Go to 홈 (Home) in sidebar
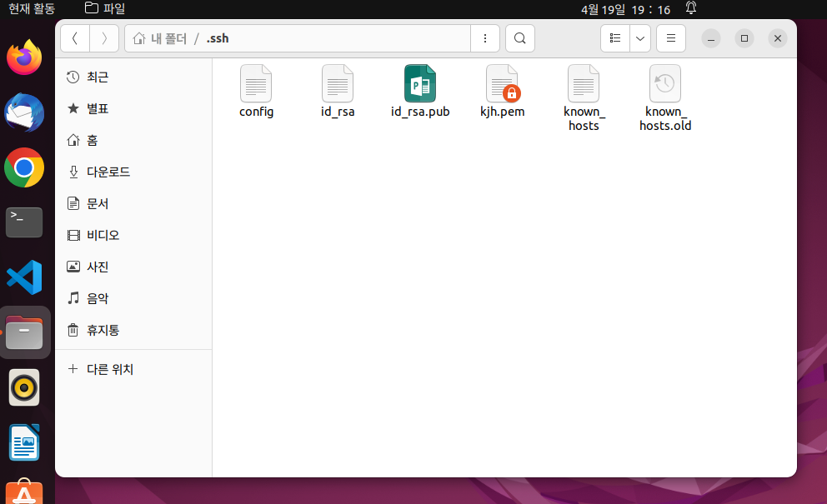 [133, 140]
